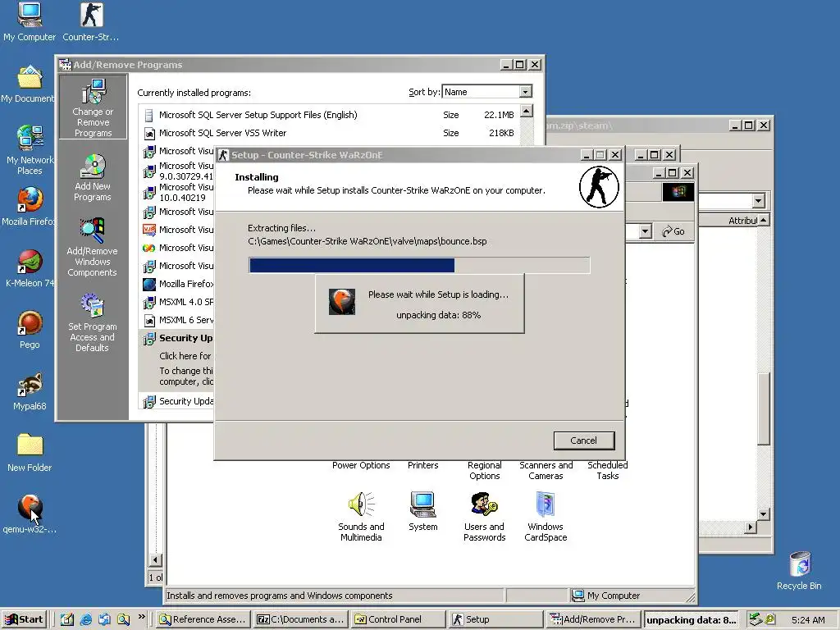This screenshot has height=630, width=840.
Task: Open the Start menu
Action: point(25,619)
